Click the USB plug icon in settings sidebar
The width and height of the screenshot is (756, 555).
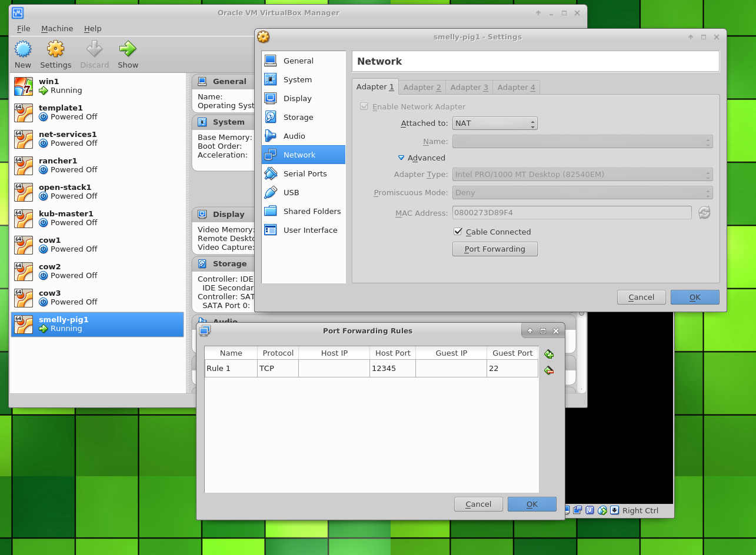pyautogui.click(x=271, y=192)
